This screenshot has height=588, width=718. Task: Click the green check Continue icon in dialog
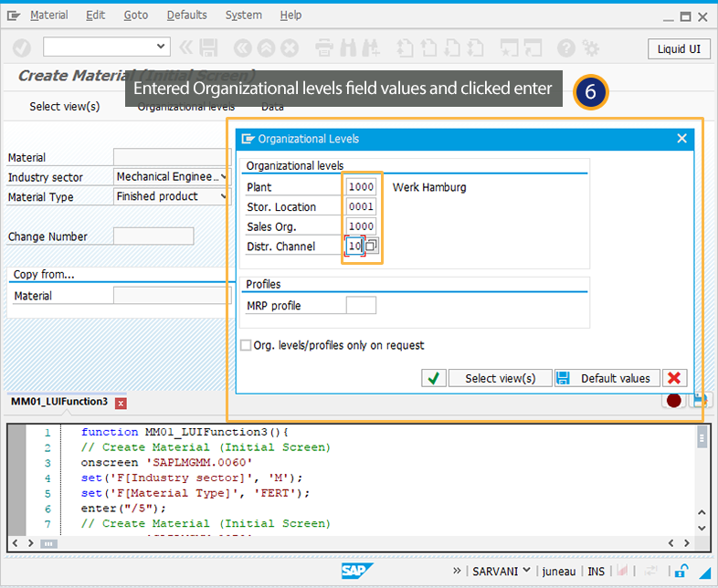433,378
